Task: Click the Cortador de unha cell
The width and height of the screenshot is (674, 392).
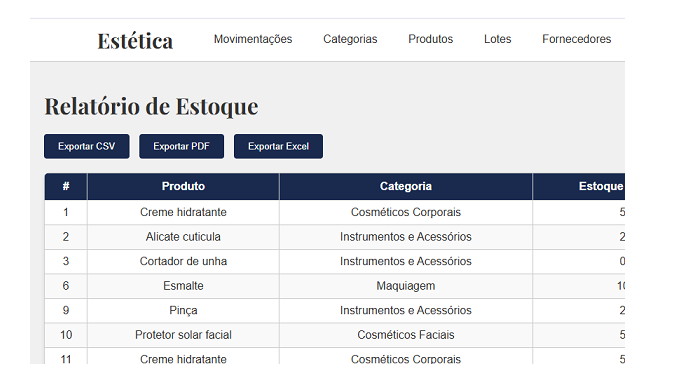Action: coord(183,261)
